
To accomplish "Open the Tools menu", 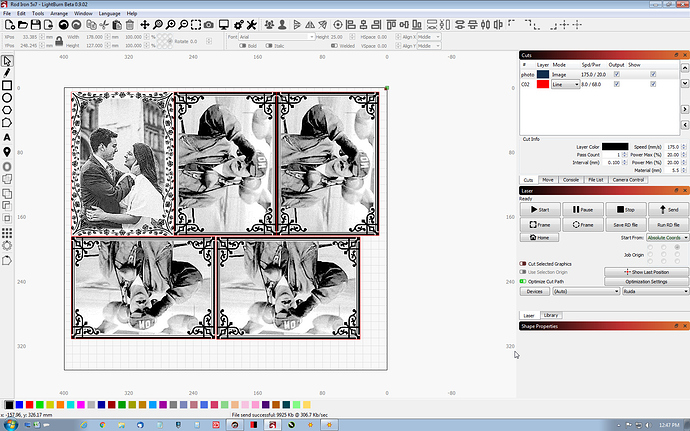I will (x=38, y=14).
